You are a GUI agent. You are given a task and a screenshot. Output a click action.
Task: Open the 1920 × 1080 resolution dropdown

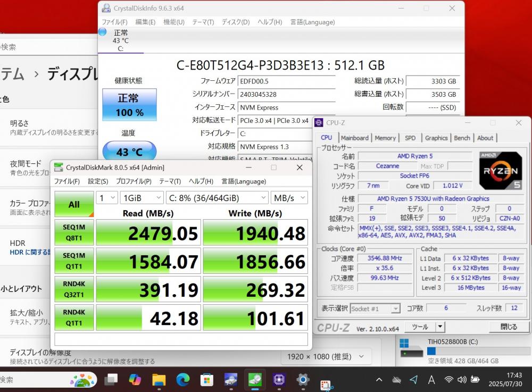(x=327, y=356)
